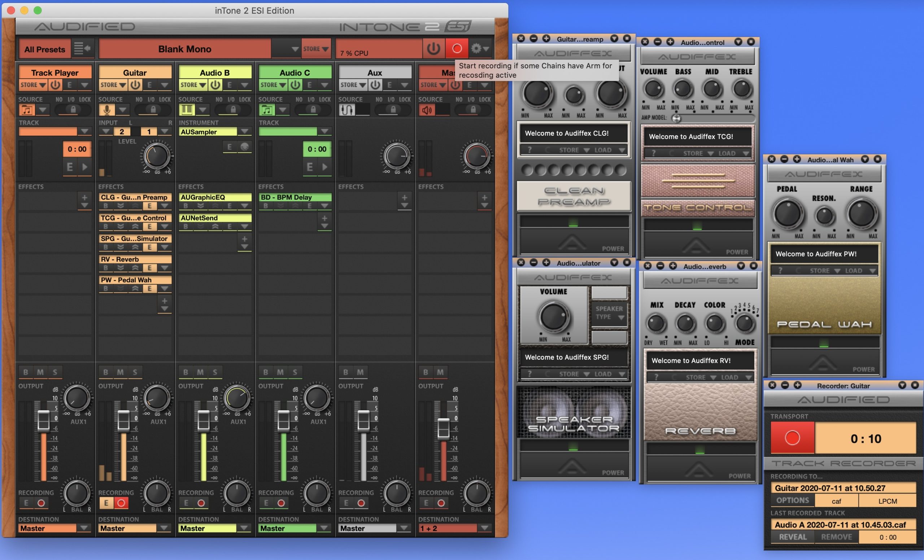Viewport: 924px width, 560px height.
Task: Add an effect to the Aux chain
Action: pyautogui.click(x=404, y=201)
